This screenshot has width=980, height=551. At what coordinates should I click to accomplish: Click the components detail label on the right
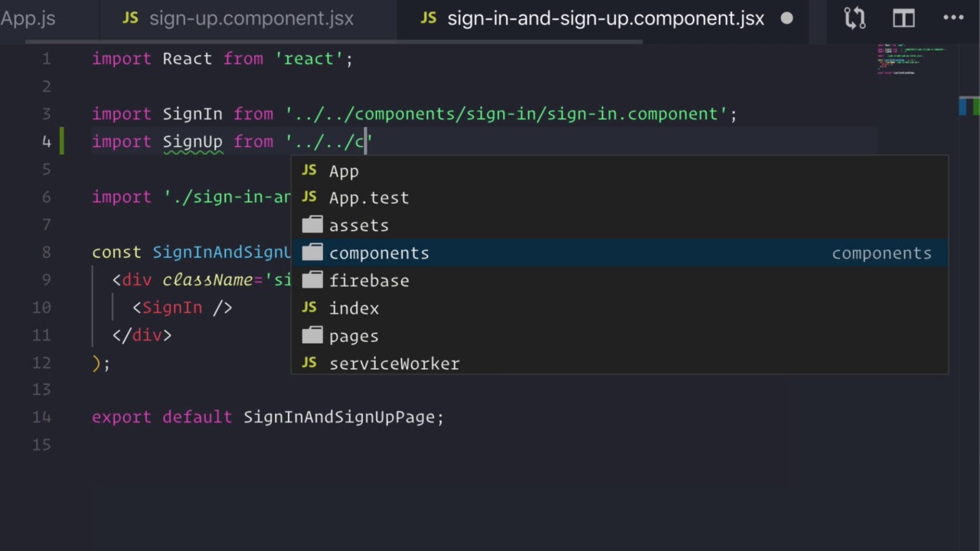pyautogui.click(x=882, y=253)
